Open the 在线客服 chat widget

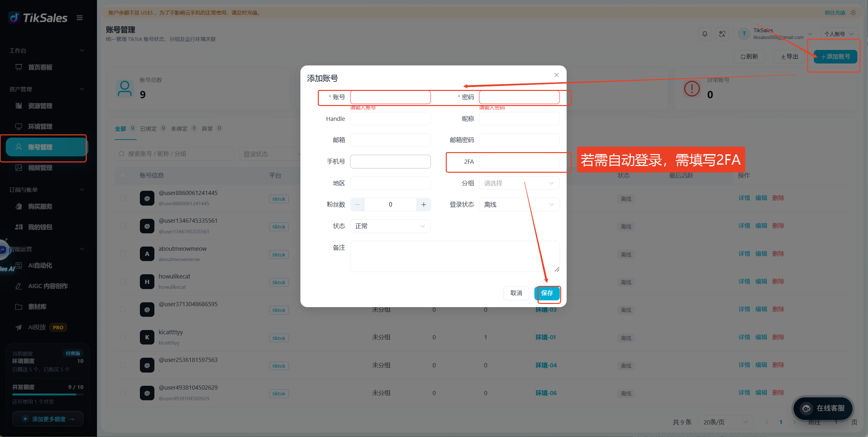(823, 408)
